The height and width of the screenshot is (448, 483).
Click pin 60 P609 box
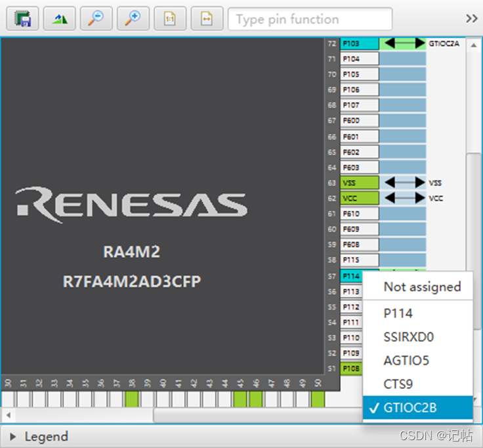[x=359, y=229]
